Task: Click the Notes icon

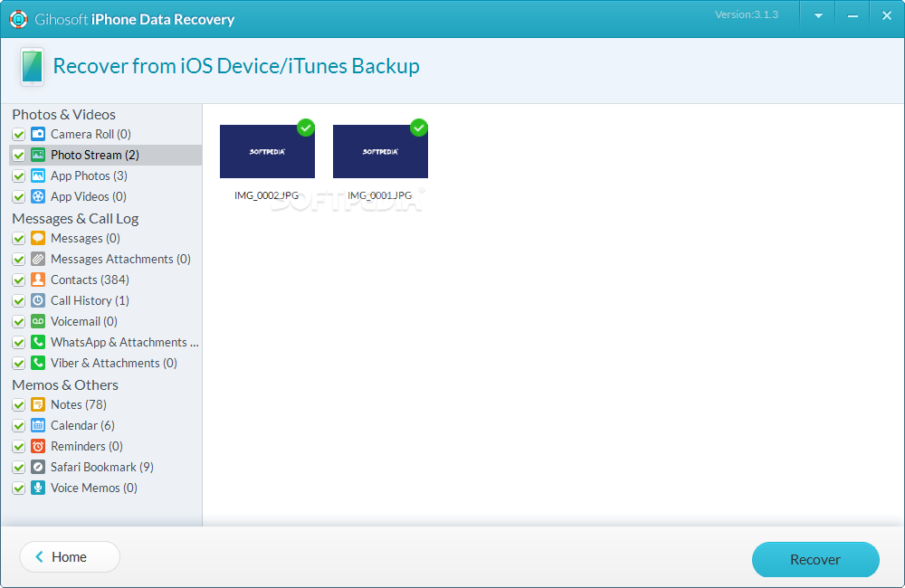Action: 38,404
